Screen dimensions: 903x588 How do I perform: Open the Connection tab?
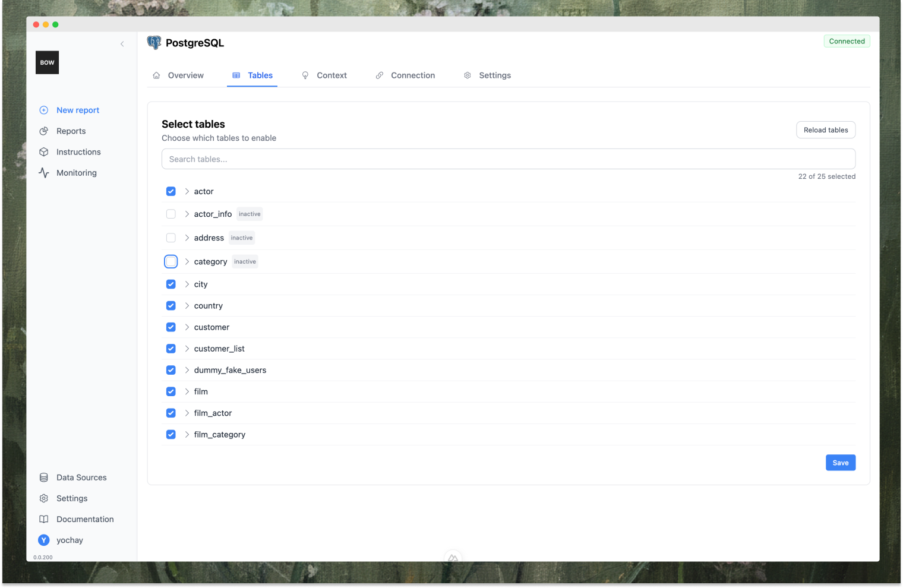point(405,75)
